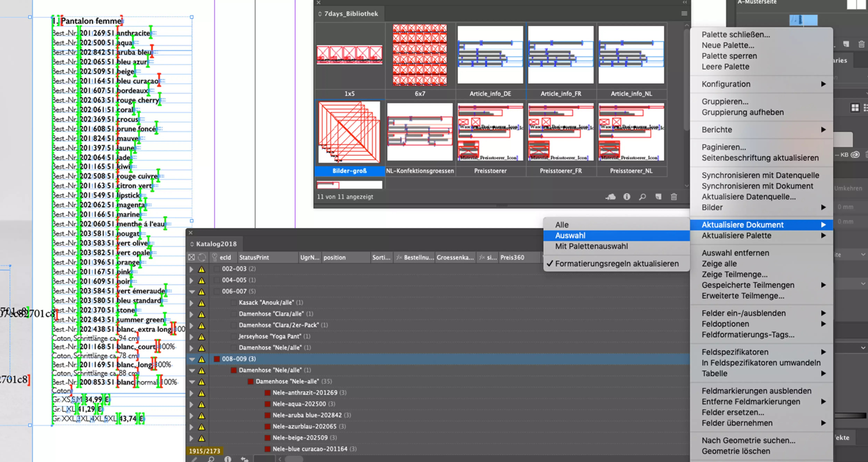Expand the 004-005 tree row
Screen dimensions: 868x462
[x=191, y=280]
